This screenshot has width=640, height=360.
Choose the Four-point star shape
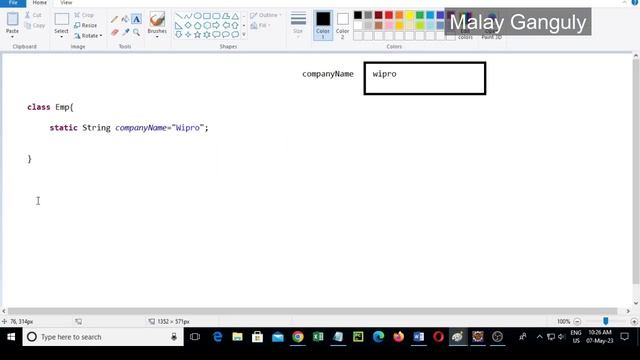click(188, 35)
